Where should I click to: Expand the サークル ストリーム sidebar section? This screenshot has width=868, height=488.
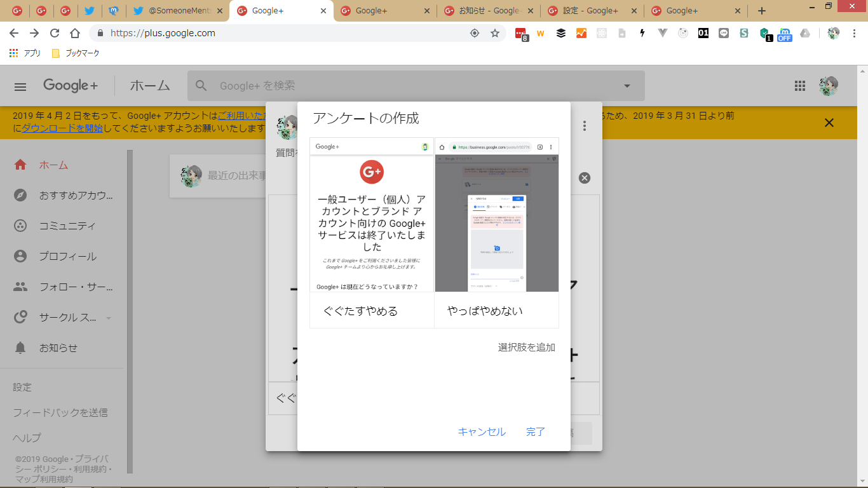pos(109,318)
